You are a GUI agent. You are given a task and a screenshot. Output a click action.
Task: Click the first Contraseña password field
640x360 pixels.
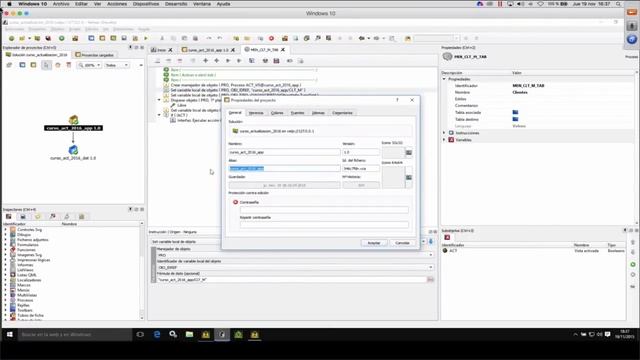(324, 210)
